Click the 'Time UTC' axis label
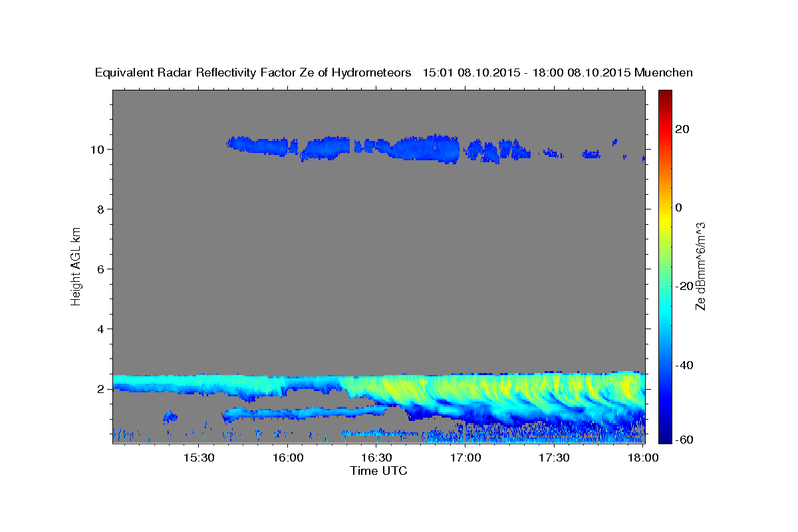798x532 pixels. pyautogui.click(x=378, y=471)
